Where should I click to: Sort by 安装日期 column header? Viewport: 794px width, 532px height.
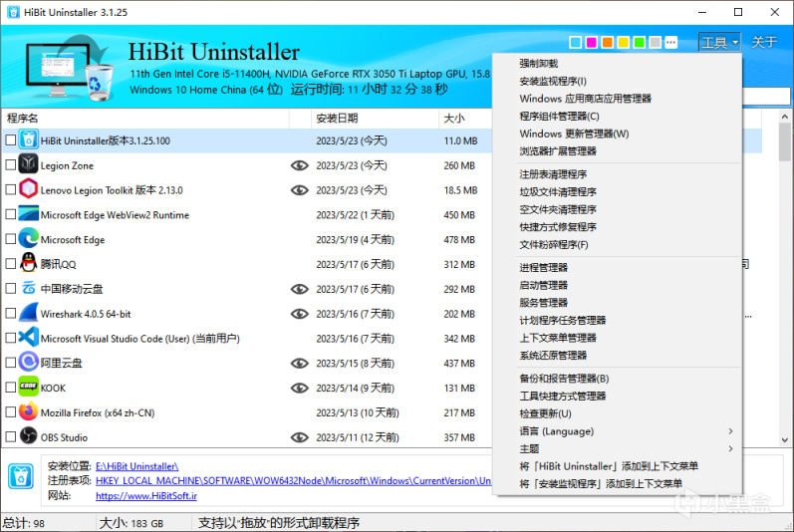(x=375, y=119)
